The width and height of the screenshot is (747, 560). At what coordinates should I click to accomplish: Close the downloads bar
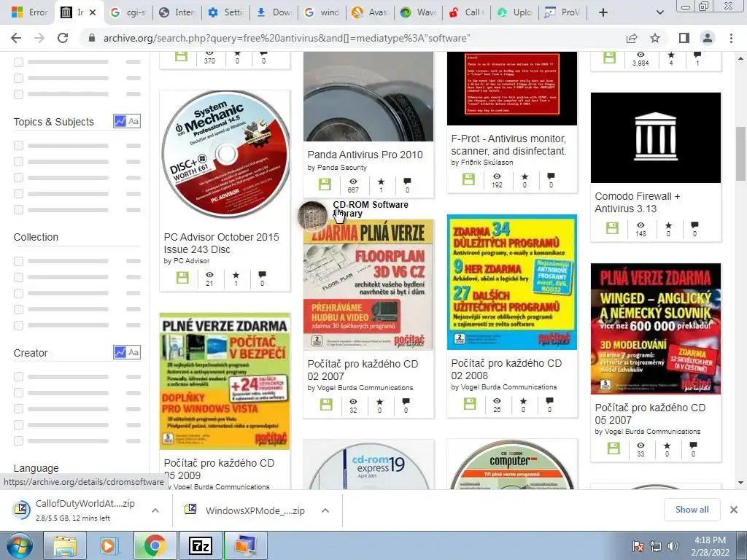tap(734, 510)
